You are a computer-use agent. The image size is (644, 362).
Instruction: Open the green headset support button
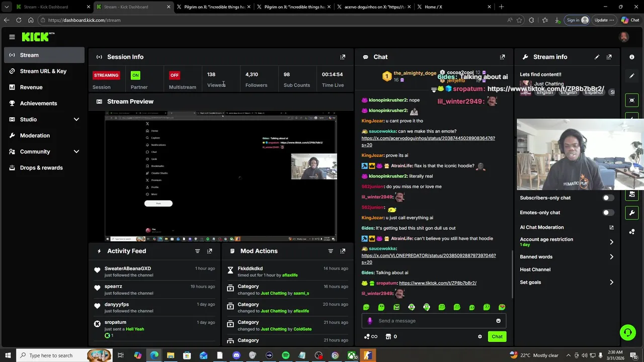coord(627,332)
